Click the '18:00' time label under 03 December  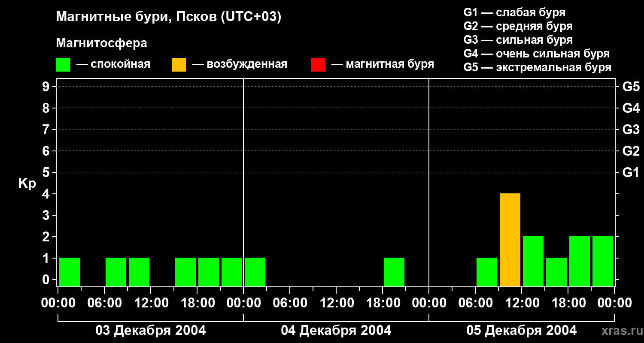197,303
